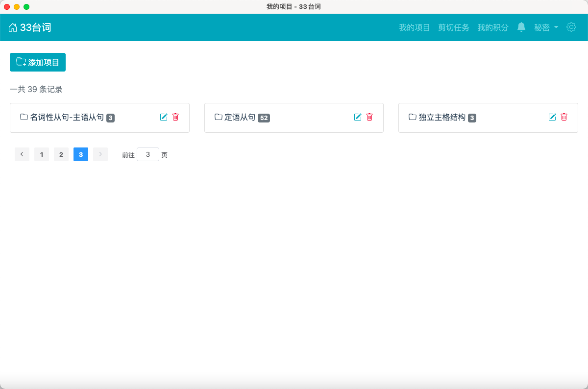Delete the 名词性从句-主语从句 project
Screen dimensions: 588x389
(x=175, y=117)
